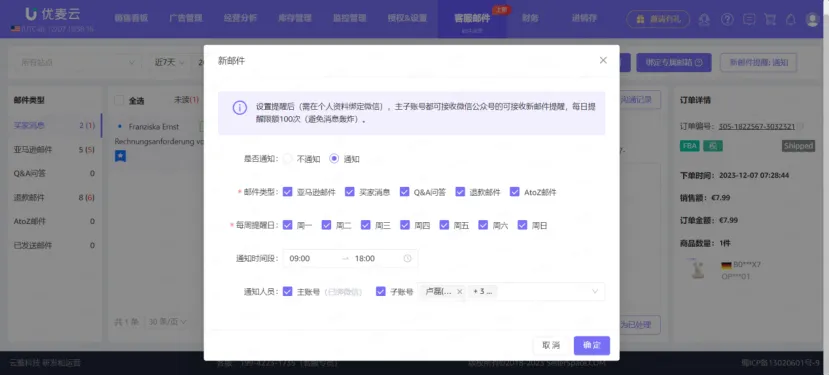Image resolution: width=830 pixels, height=376 pixels.
Task: Toggle the 周五 reminder day checkbox
Action: pyautogui.click(x=444, y=225)
